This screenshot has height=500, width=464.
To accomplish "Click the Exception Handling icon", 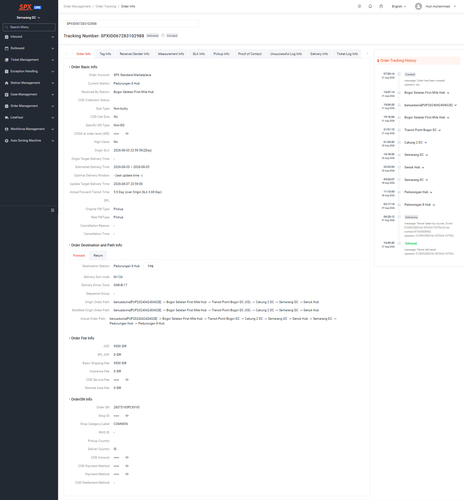I will (x=7, y=71).
